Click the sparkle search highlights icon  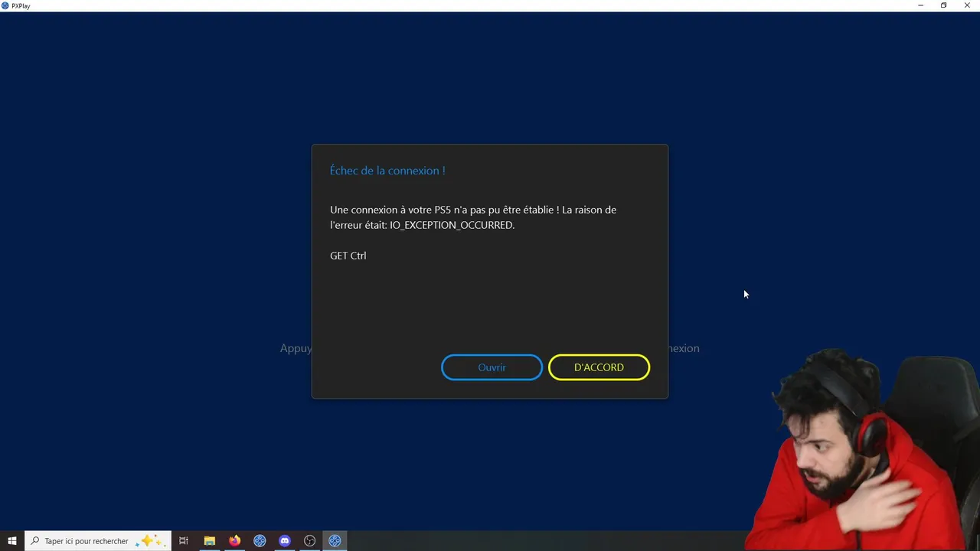click(149, 541)
